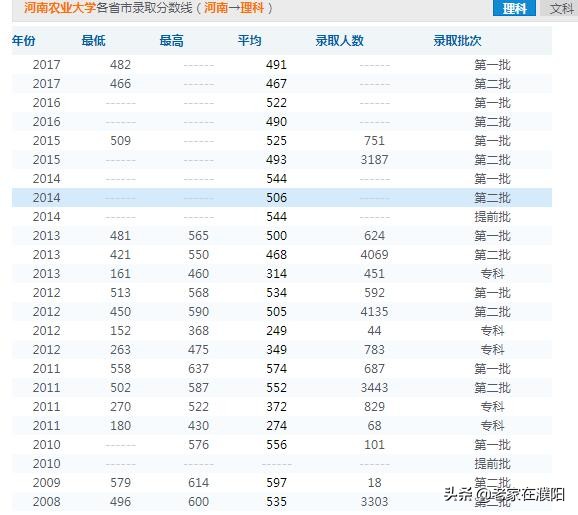Select the highest score 587 cell
Image resolution: width=578 pixels, height=515 pixels.
199,387
